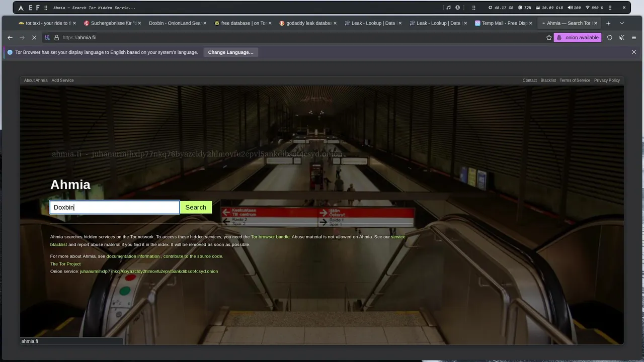Click the green Search button

pyautogui.click(x=196, y=207)
